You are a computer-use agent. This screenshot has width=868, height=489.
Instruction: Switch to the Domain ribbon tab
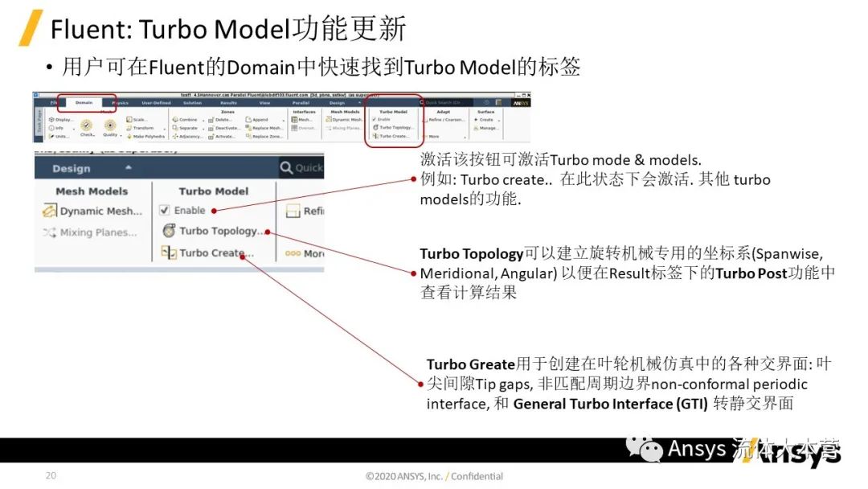pyautogui.click(x=84, y=102)
